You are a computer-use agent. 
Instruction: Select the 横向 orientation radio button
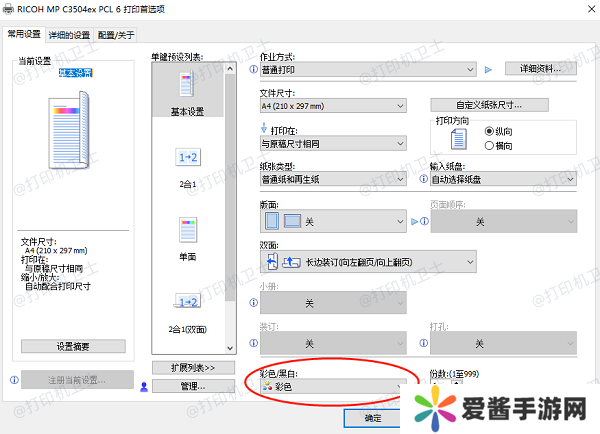490,145
